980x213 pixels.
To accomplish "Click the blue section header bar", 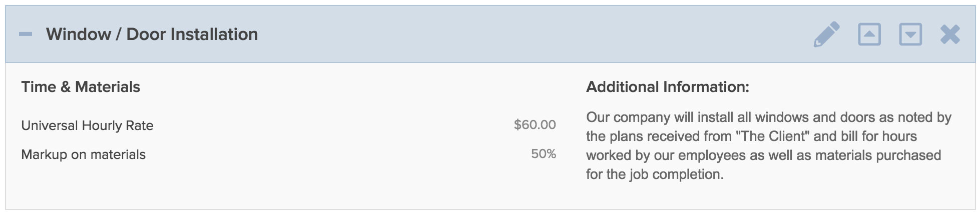I will tap(490, 34).
